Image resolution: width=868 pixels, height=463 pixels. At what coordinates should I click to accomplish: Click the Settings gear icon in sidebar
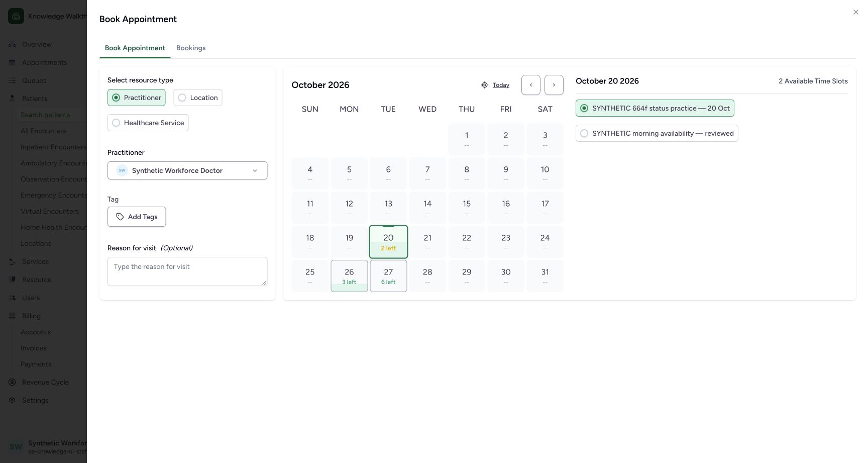click(12, 400)
